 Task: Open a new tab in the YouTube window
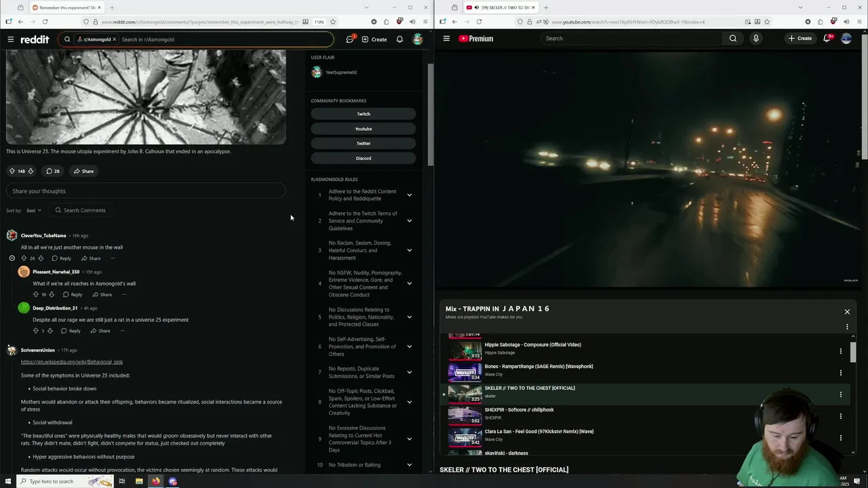tap(546, 7)
